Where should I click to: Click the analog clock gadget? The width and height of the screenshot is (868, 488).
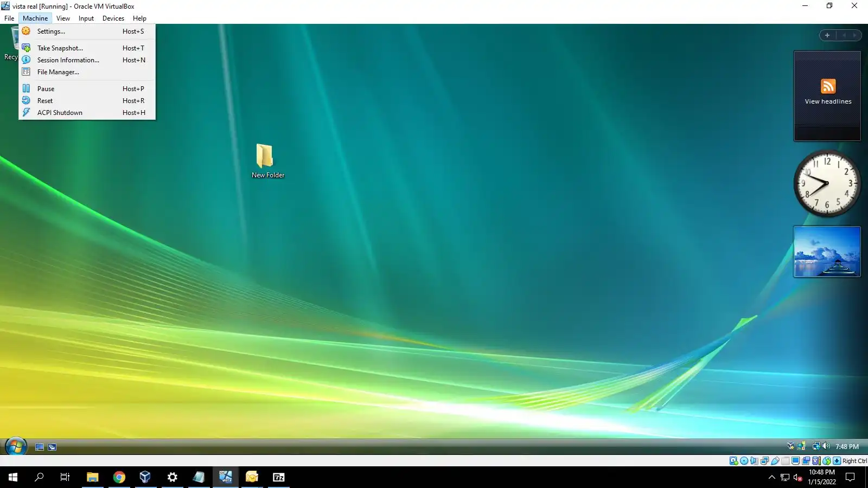827,184
